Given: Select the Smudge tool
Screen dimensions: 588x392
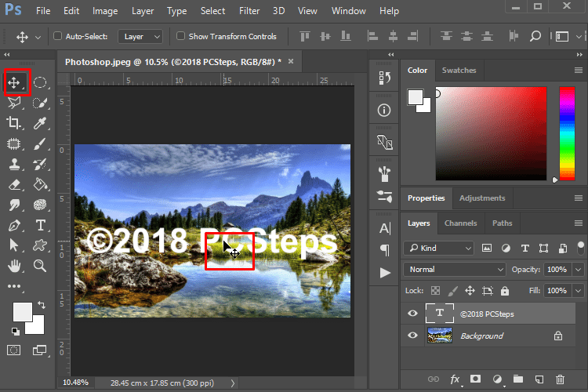Looking at the screenshot, I should 14,205.
